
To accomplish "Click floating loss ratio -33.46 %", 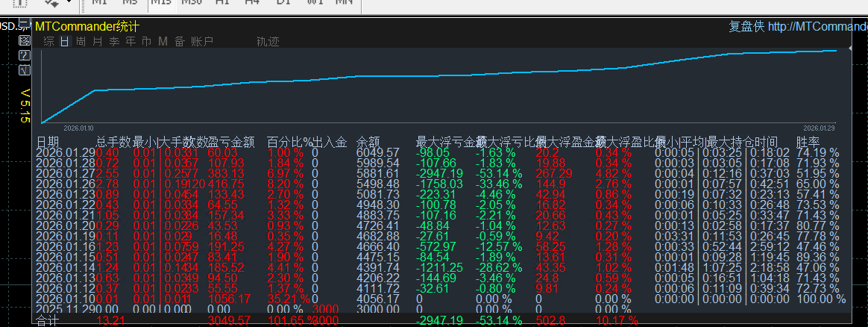I will click(x=500, y=184).
